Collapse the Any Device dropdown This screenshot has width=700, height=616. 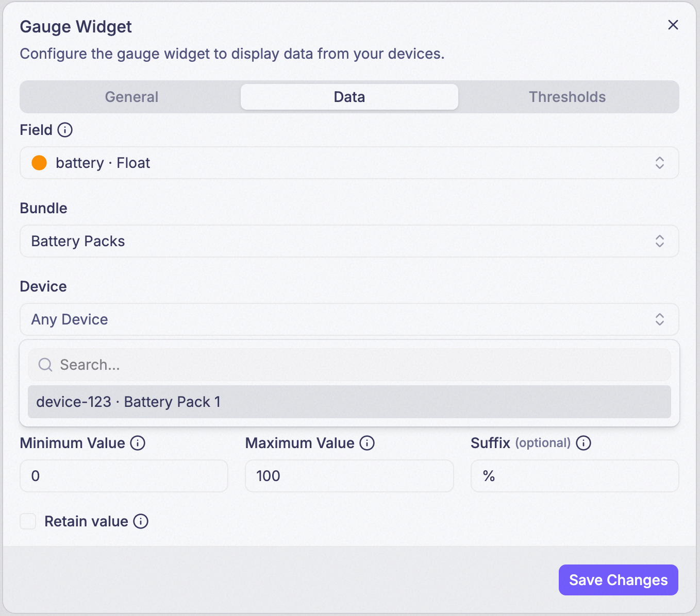tap(349, 319)
